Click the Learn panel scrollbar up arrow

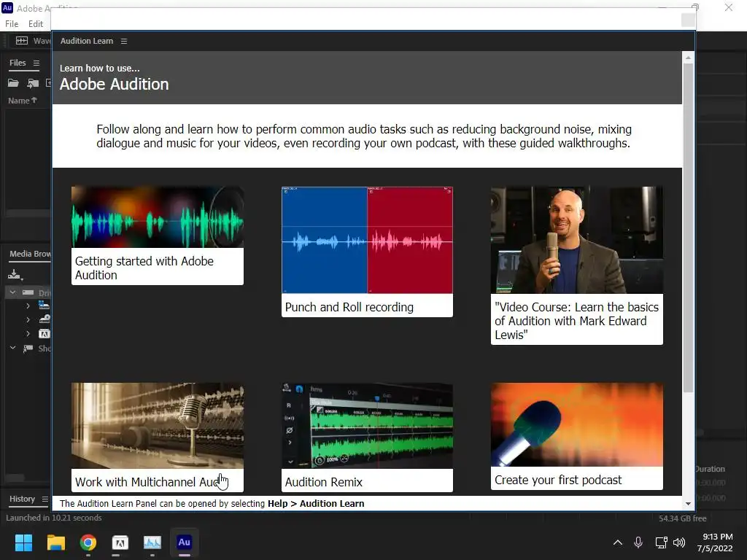[x=688, y=58]
